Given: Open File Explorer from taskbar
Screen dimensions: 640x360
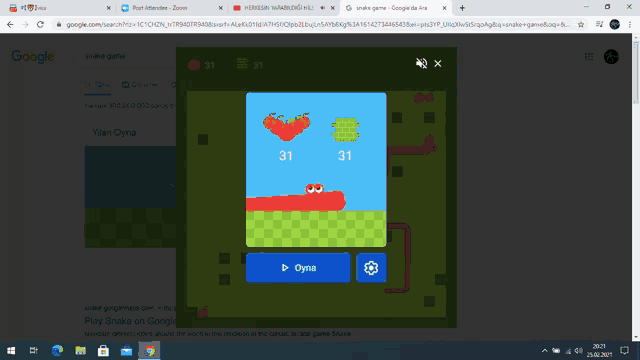Looking at the screenshot, I should 80,350.
